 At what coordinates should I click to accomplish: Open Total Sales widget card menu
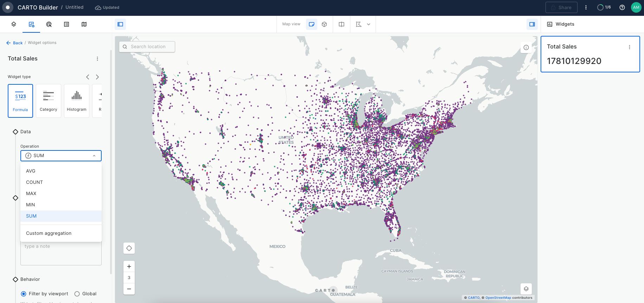point(630,47)
